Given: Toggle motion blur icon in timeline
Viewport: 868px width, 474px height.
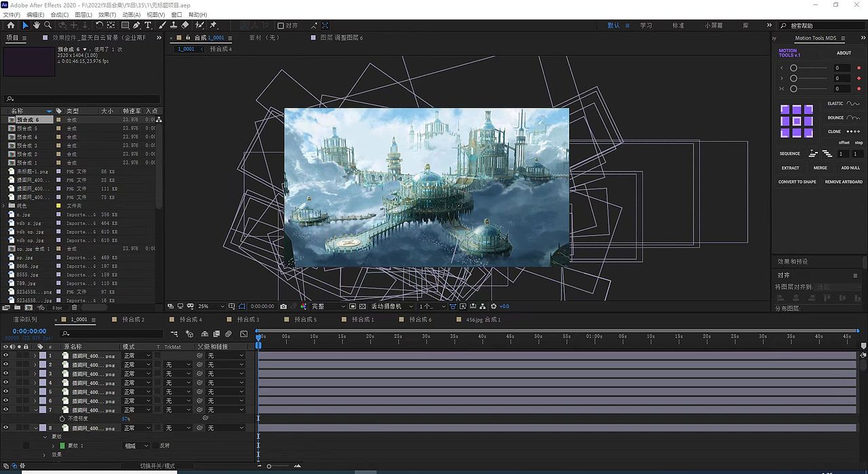Looking at the screenshot, I should click(x=228, y=334).
